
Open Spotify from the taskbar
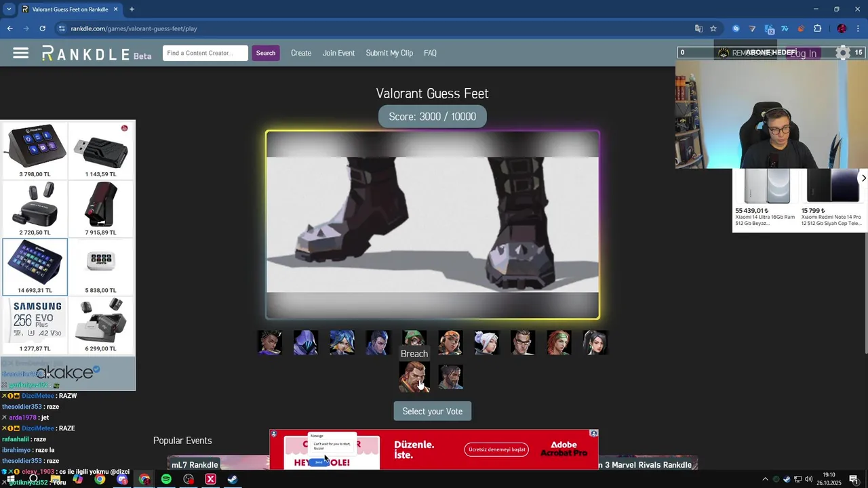click(x=166, y=479)
